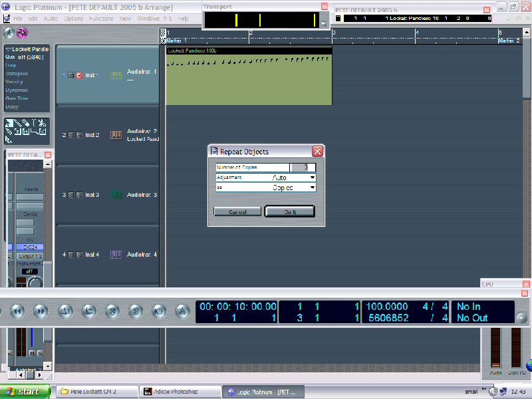Mute track Inst 4
The image size is (532, 399).
point(72,255)
